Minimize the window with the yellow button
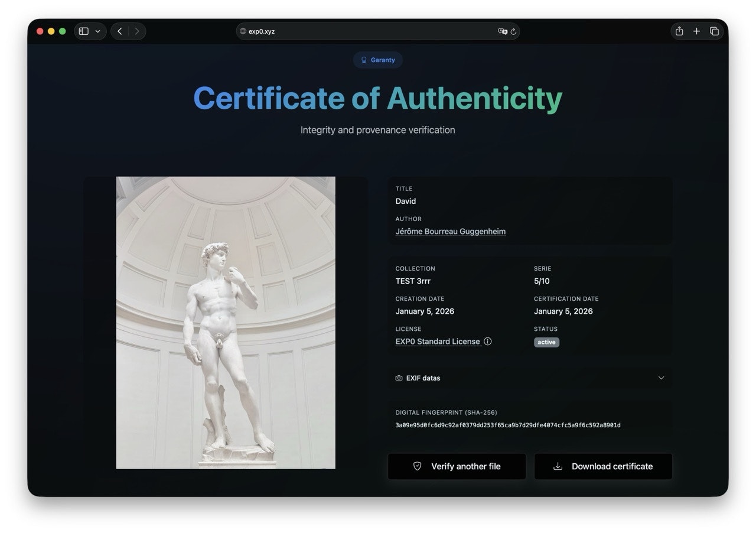Viewport: 756px width, 533px height. [x=51, y=31]
